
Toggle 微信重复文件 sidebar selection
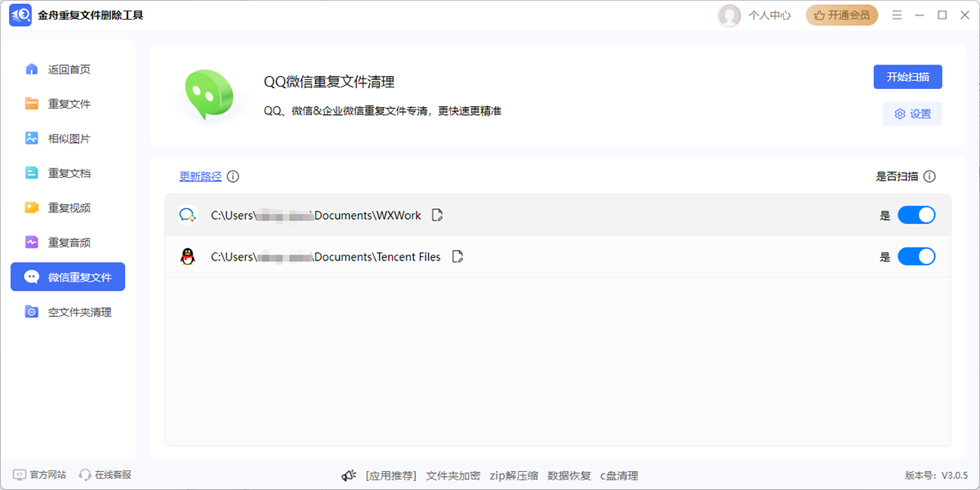click(68, 276)
